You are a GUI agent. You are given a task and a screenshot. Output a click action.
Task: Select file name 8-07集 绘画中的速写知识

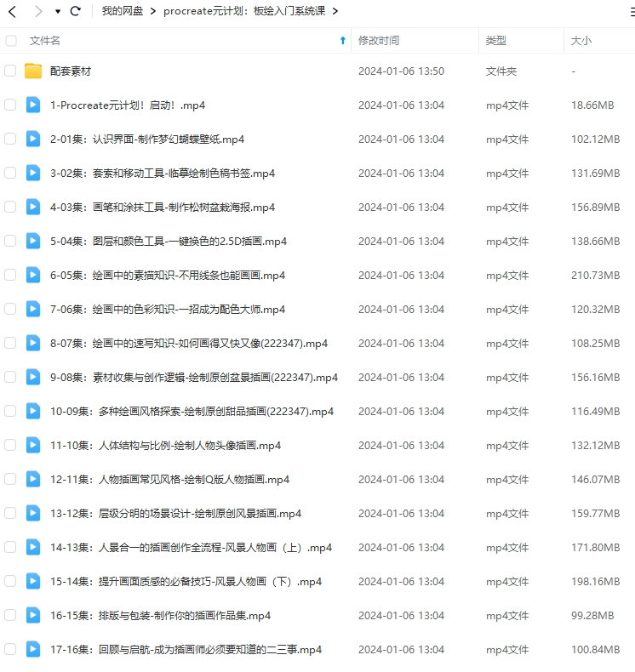point(189,344)
